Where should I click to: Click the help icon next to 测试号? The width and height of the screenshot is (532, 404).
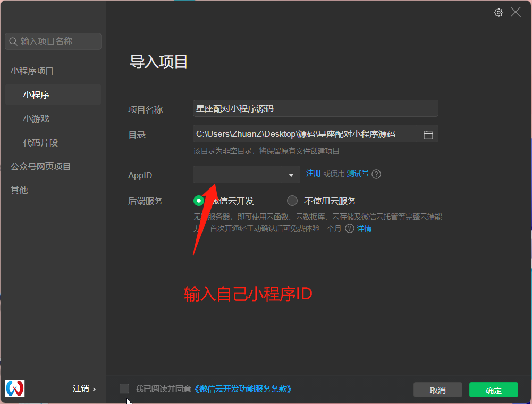pyautogui.click(x=376, y=174)
